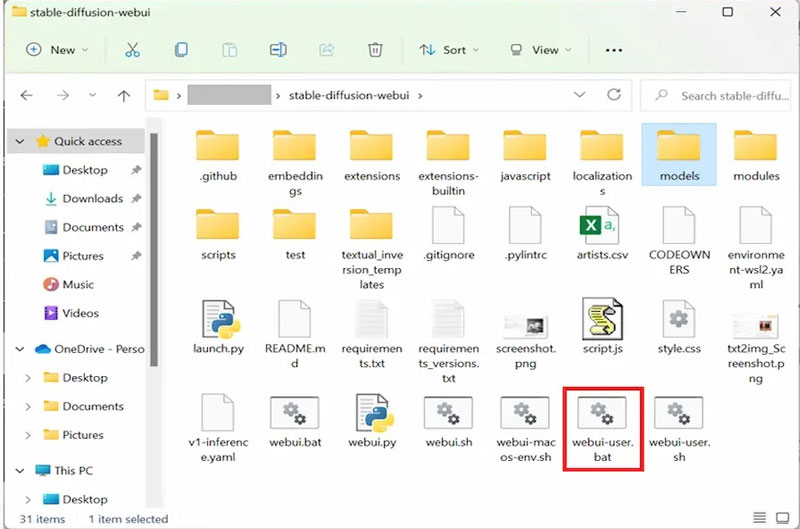Click the Rename icon in toolbar

[278, 49]
